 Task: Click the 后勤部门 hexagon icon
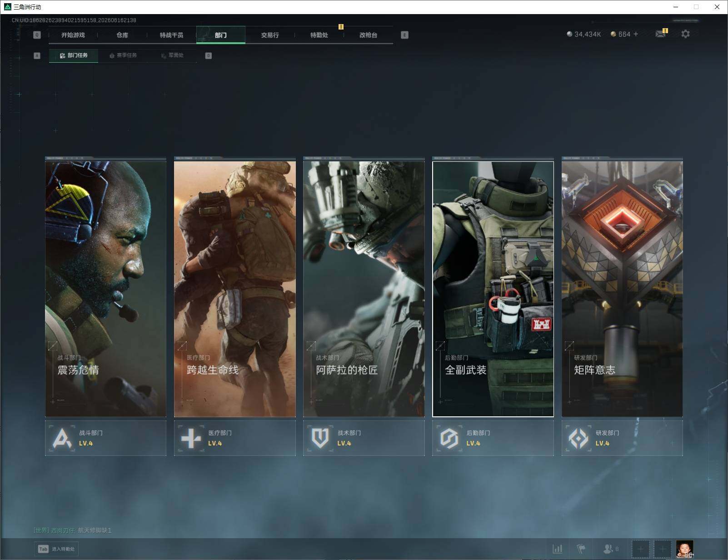449,439
